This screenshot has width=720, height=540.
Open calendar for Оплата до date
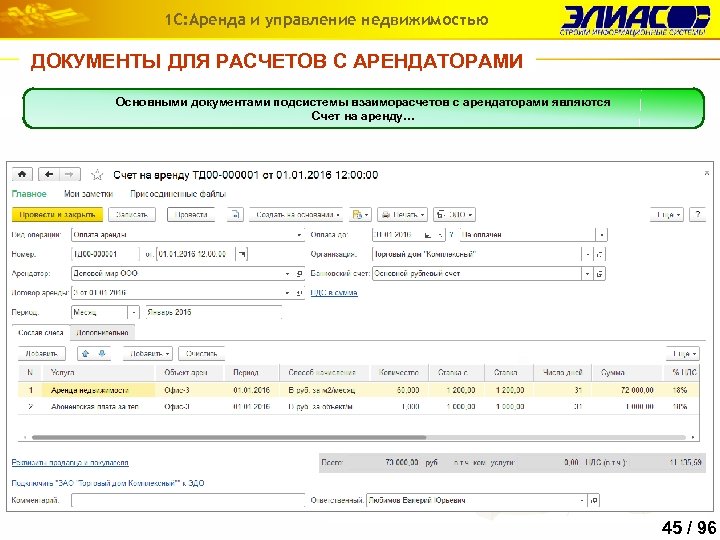(x=428, y=235)
